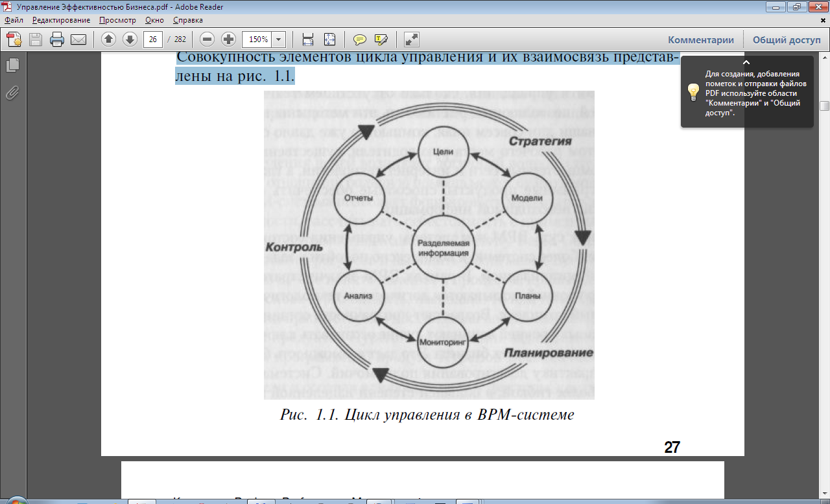Click the fit one full page icon
Screen dimensions: 830x504
[329, 40]
